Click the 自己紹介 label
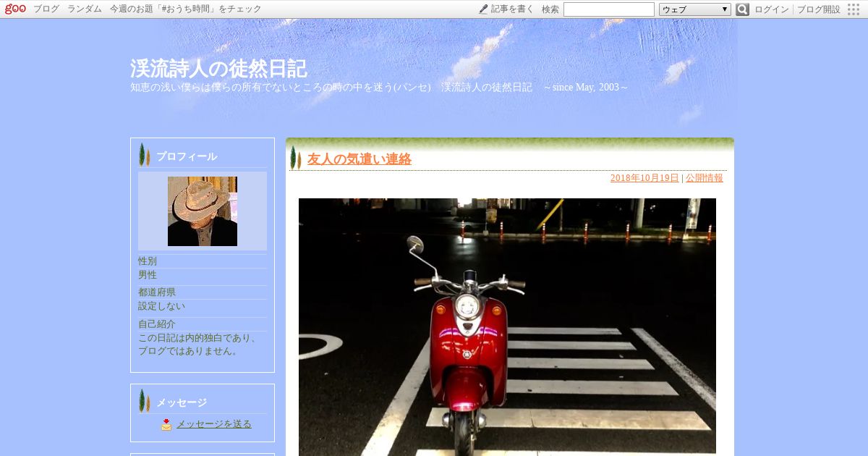 click(157, 324)
